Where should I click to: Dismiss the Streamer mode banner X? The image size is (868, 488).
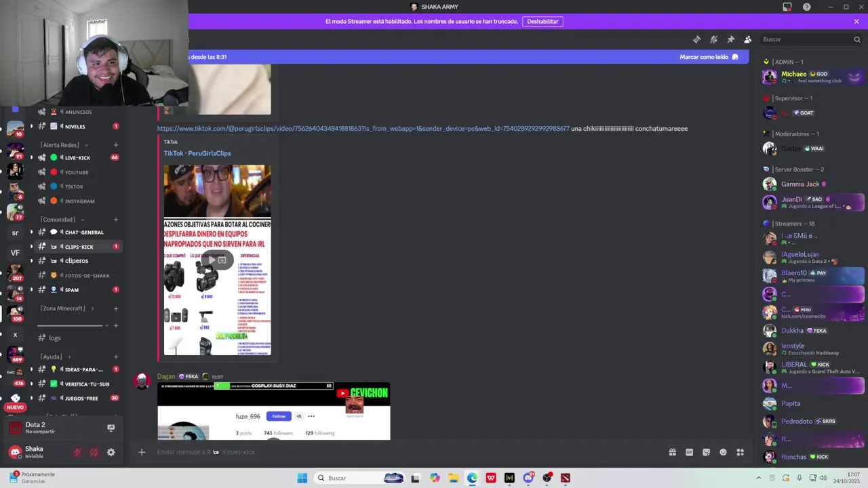click(x=856, y=22)
